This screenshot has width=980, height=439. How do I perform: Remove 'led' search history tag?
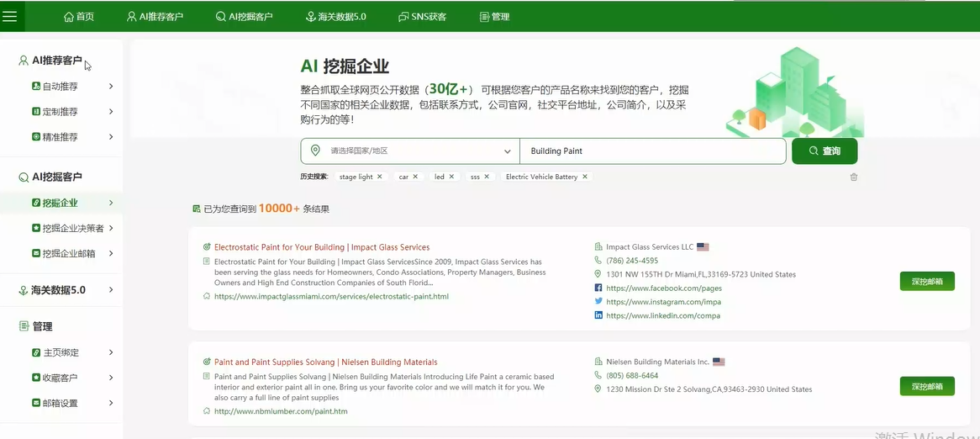pyautogui.click(x=451, y=177)
